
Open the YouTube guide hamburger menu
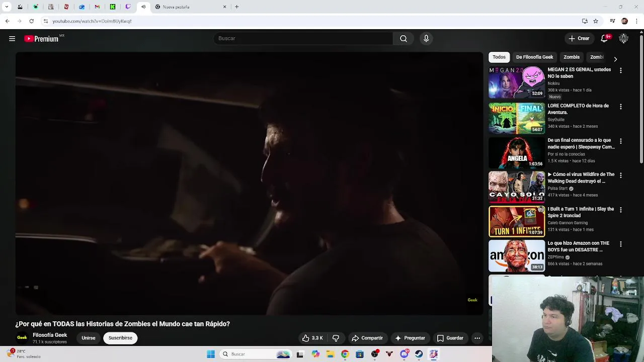pos(12,39)
